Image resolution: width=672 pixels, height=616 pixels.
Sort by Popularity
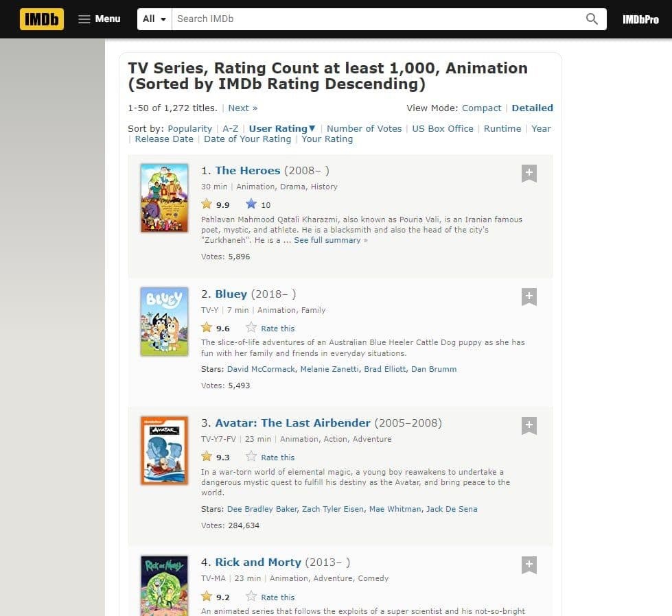coord(189,128)
